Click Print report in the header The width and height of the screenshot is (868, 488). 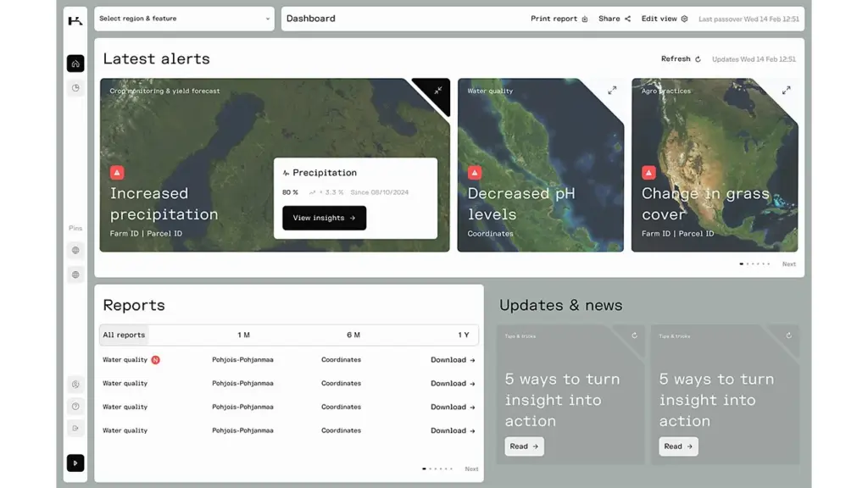pos(559,19)
